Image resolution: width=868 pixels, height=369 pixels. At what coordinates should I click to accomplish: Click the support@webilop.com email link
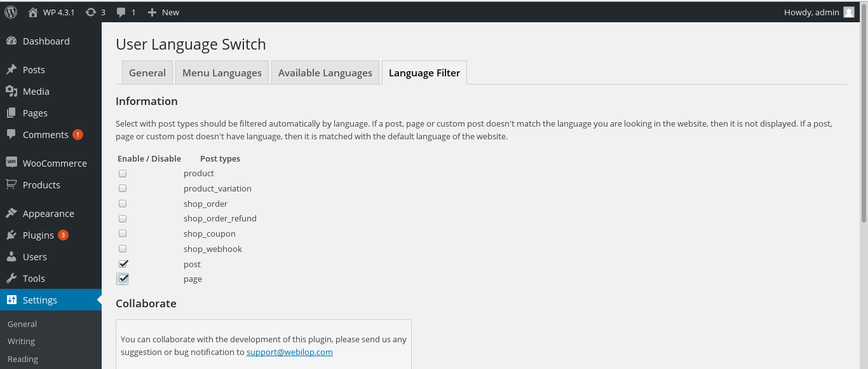point(290,352)
